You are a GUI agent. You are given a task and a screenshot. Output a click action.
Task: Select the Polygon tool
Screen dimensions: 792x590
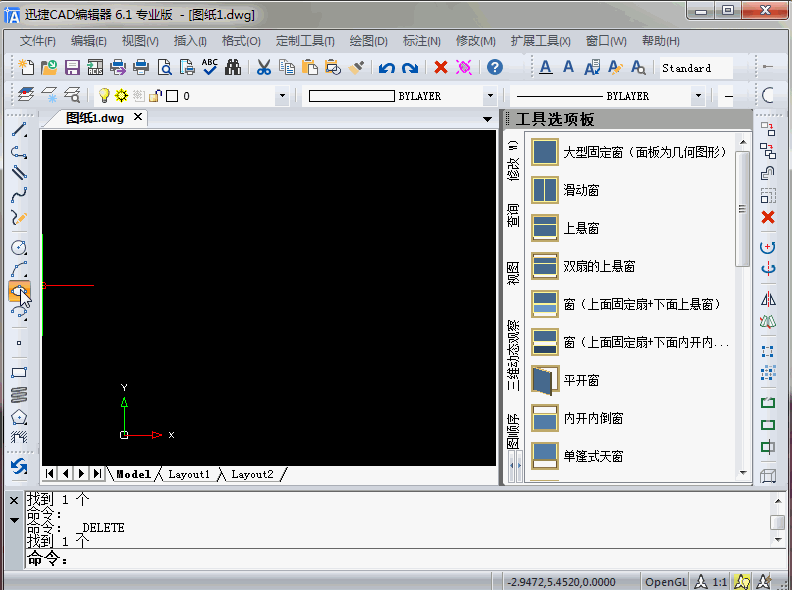pyautogui.click(x=19, y=417)
